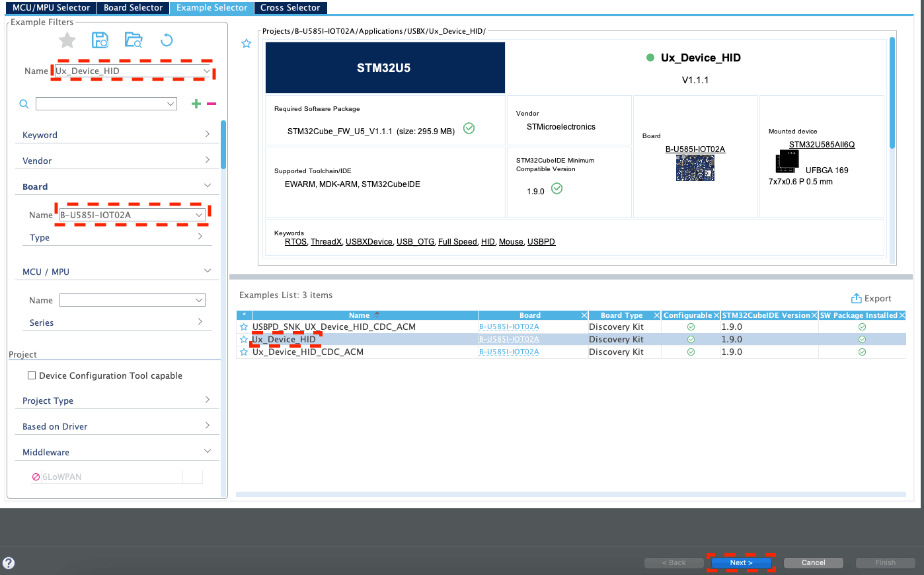The width and height of the screenshot is (924, 575).
Task: Remove the Configurable column
Action: [x=716, y=315]
